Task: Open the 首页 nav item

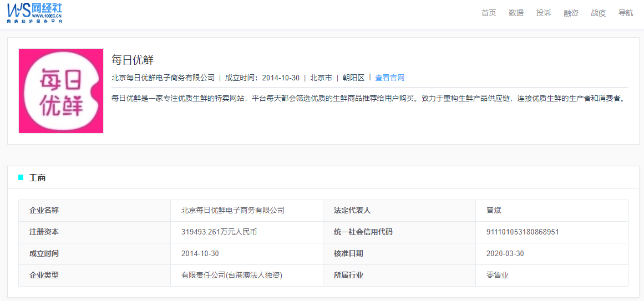Action: pyautogui.click(x=489, y=13)
